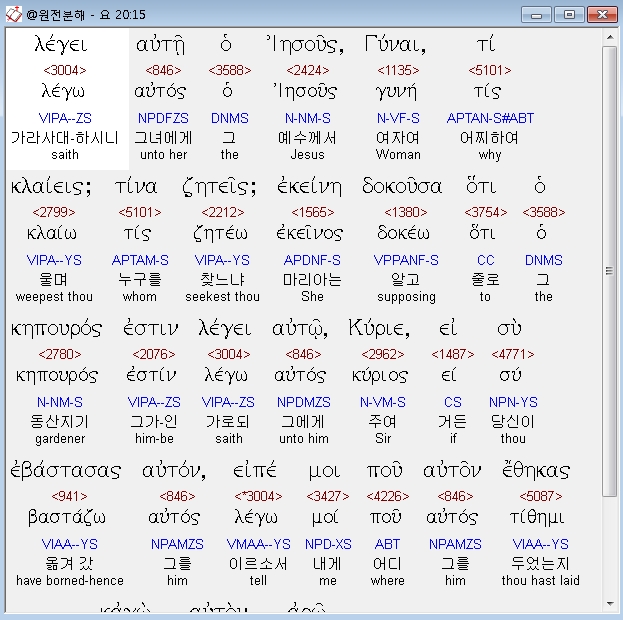Image resolution: width=623 pixels, height=620 pixels.
Task: Click the English gloss 'weepest thou'
Action: pyautogui.click(x=54, y=297)
